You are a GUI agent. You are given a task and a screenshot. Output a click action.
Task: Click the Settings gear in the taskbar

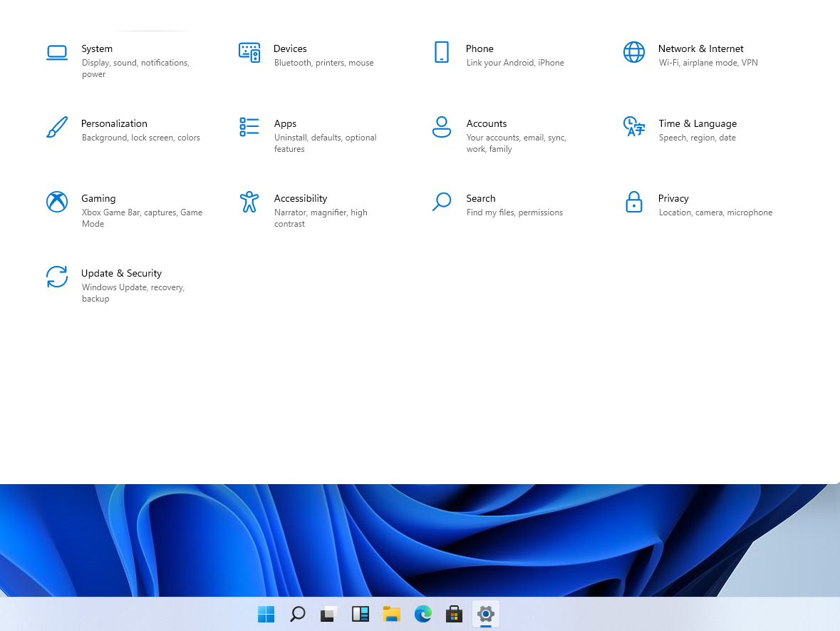485,614
